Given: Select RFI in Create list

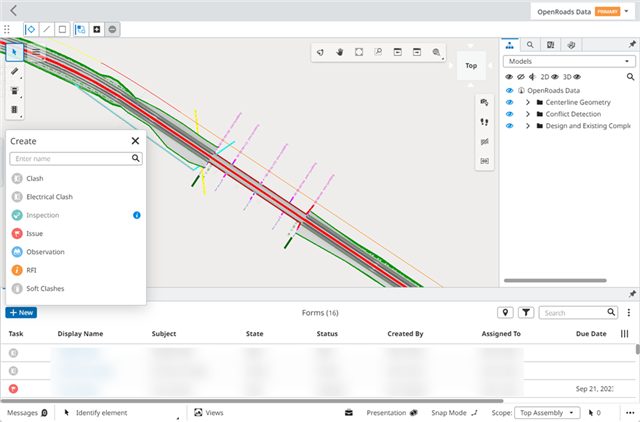Looking at the screenshot, I should click(x=76, y=270).
